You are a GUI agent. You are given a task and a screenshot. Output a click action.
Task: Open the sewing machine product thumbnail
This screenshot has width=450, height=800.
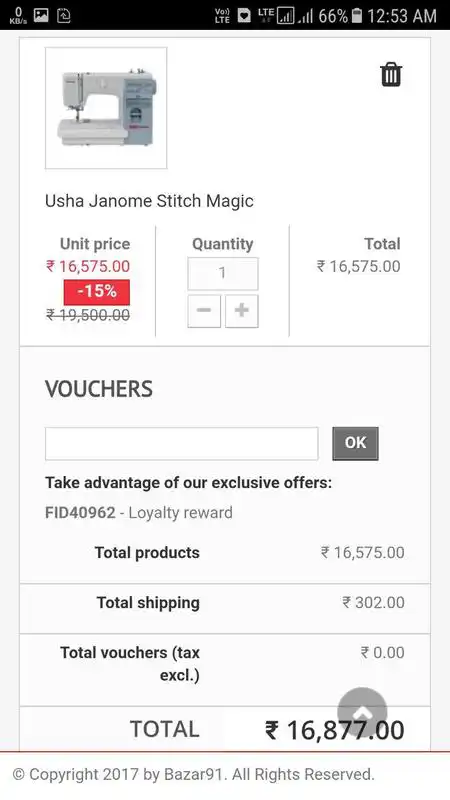(106, 108)
